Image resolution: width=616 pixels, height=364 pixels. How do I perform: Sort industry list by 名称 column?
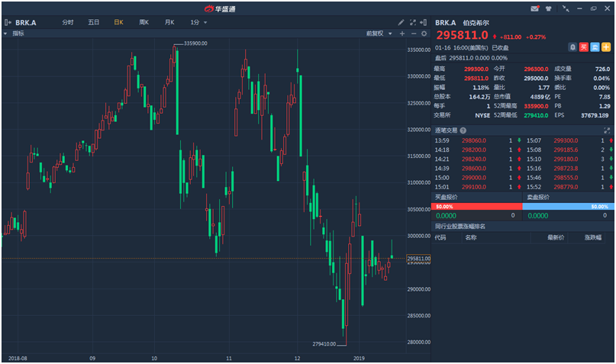(x=471, y=237)
